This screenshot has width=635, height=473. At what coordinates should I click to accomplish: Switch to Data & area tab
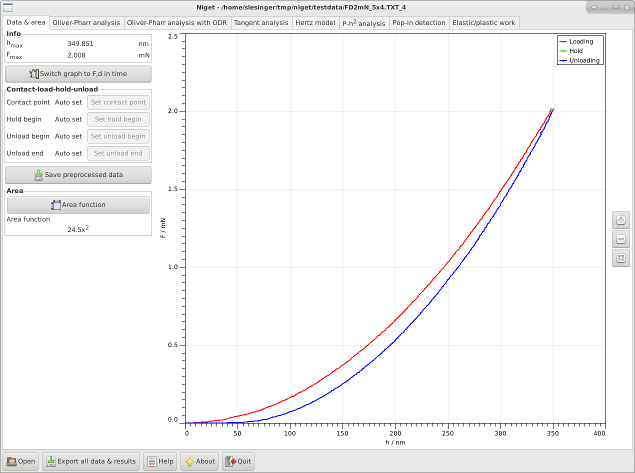coord(26,23)
